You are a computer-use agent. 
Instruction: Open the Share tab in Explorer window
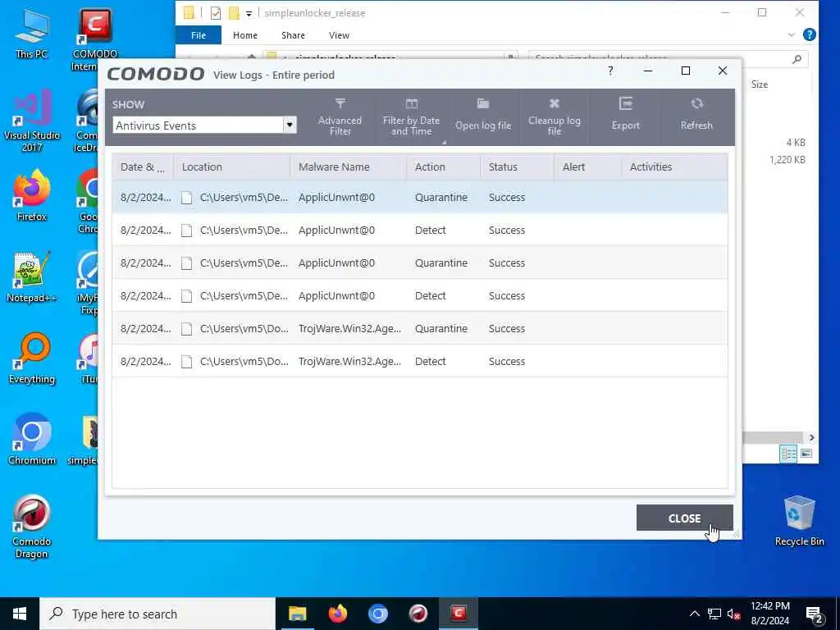point(293,35)
